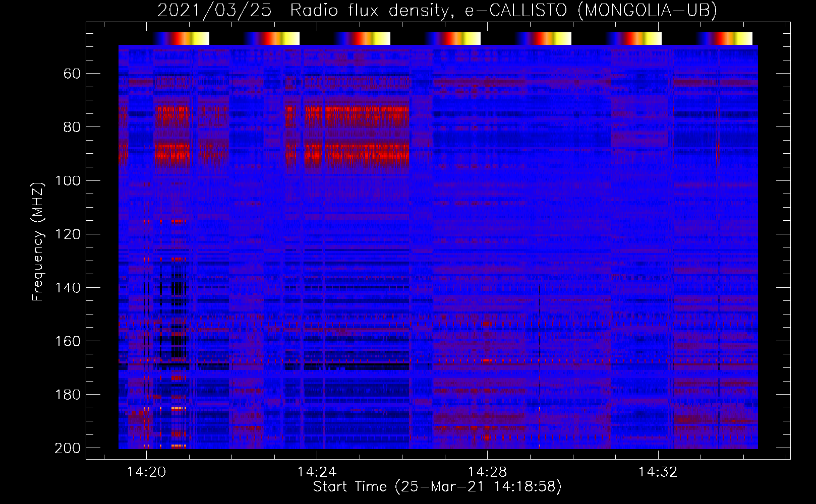
Task: Click the 14:32 time tick label
Action: point(658,472)
